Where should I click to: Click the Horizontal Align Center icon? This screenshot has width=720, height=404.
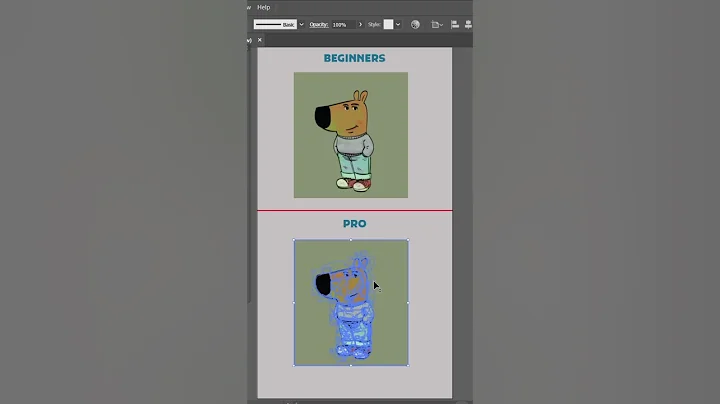[x=468, y=24]
